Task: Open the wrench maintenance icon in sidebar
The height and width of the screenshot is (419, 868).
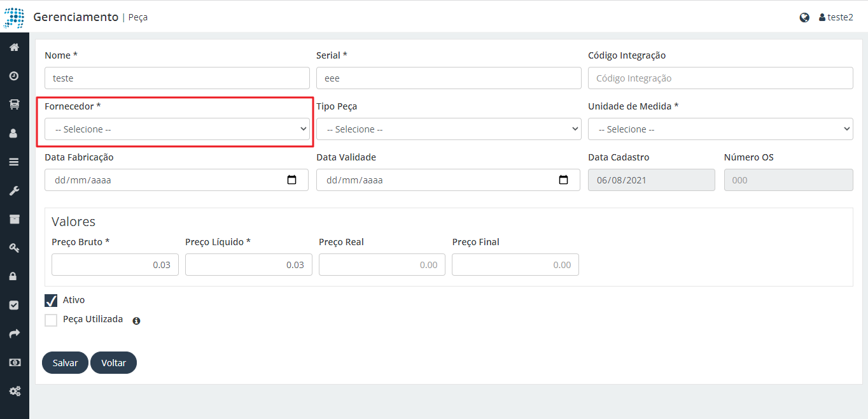Action: 14,190
